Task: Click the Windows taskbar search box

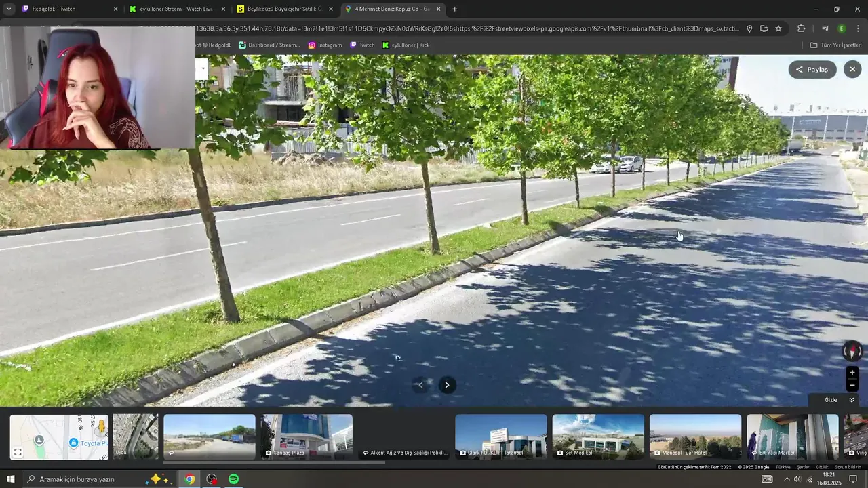Action: (100, 479)
